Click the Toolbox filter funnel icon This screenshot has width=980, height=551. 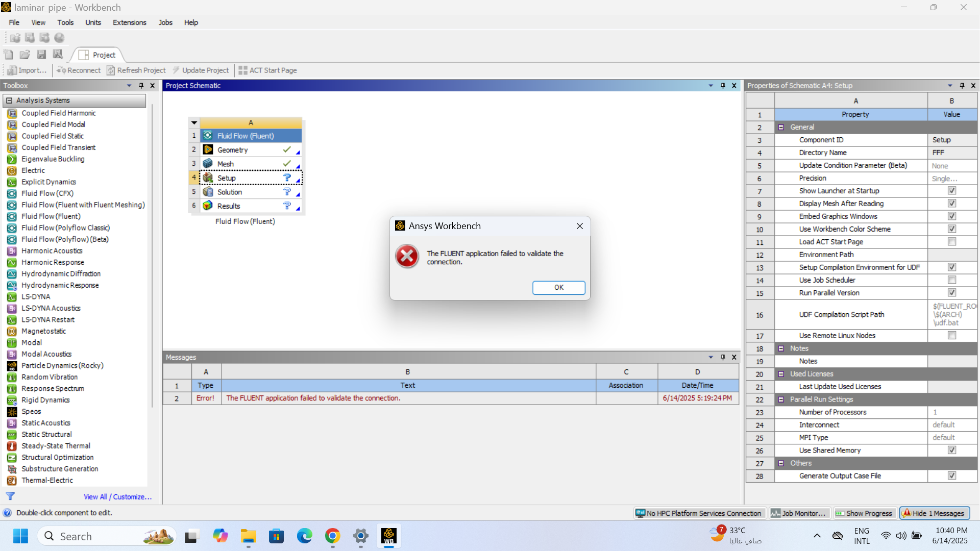coord(10,496)
